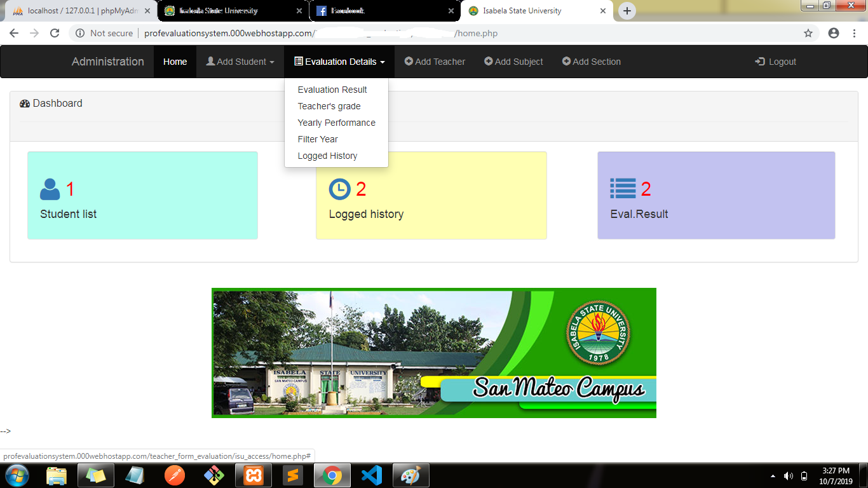Open XAMPP control panel from the taskbar
This screenshot has height=488, width=868.
[x=254, y=475]
